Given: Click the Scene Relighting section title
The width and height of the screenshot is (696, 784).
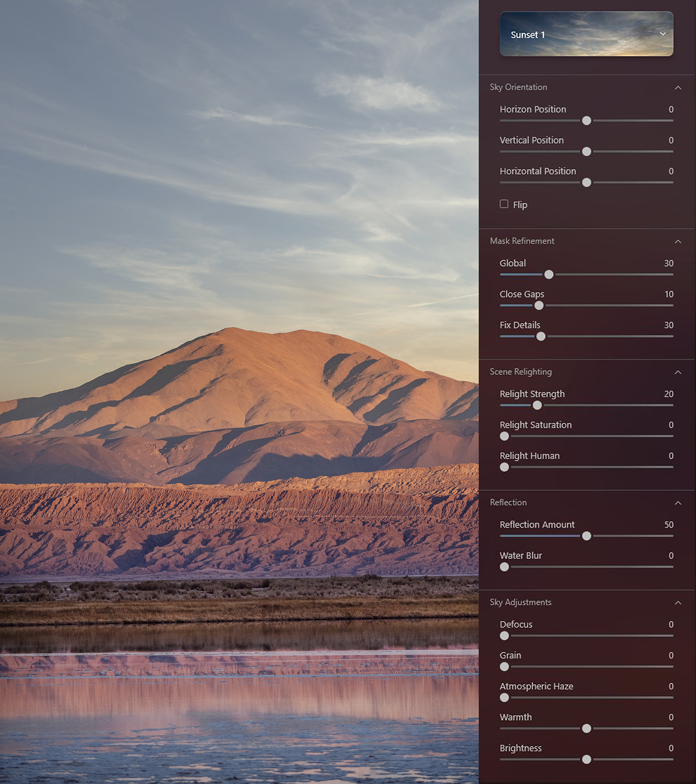Looking at the screenshot, I should [x=521, y=372].
